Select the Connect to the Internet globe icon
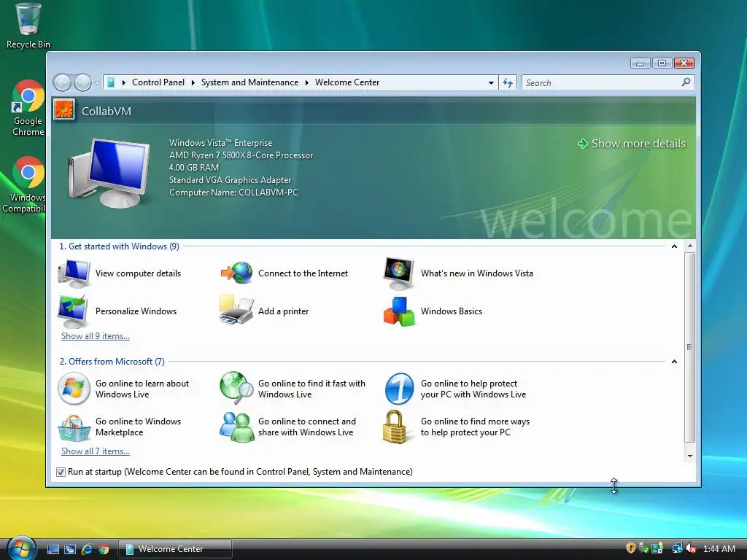Image resolution: width=747 pixels, height=560 pixels. (237, 273)
